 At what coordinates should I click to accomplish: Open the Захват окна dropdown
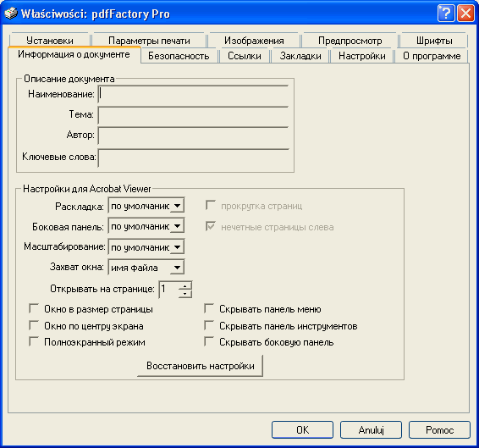click(x=146, y=268)
